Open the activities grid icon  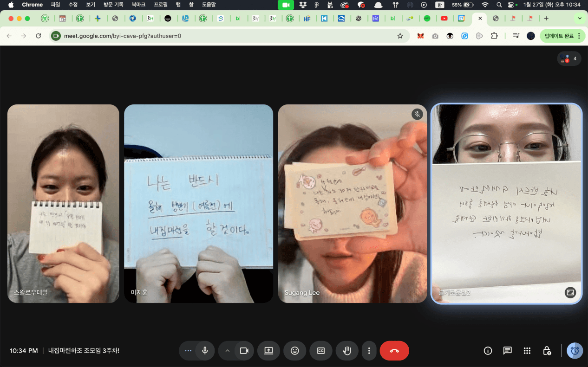[x=527, y=351]
